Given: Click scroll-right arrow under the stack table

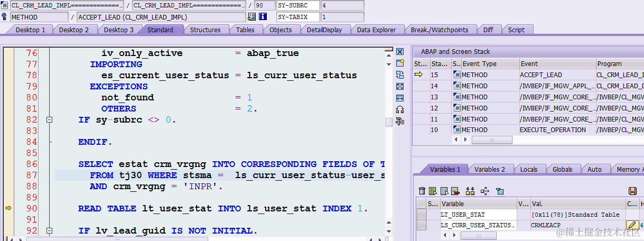Looking at the screenshot, I should point(465,140).
